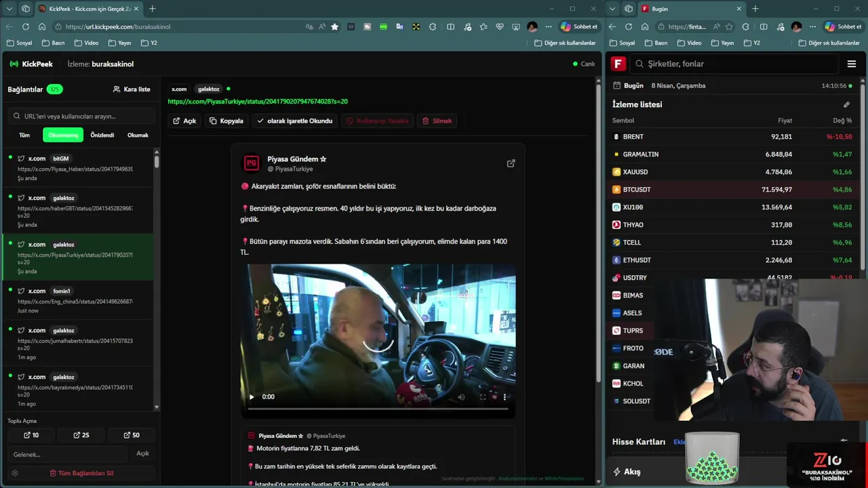Open the hamburger menu in Fintables

[x=852, y=64]
